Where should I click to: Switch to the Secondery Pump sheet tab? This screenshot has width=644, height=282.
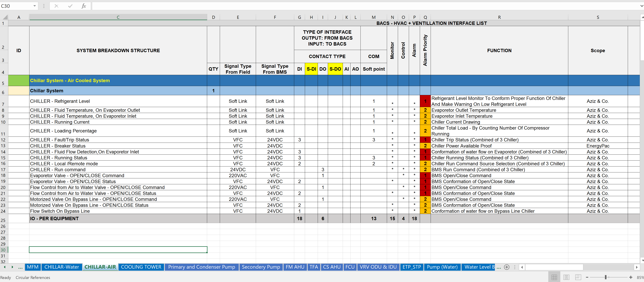[x=261, y=267]
